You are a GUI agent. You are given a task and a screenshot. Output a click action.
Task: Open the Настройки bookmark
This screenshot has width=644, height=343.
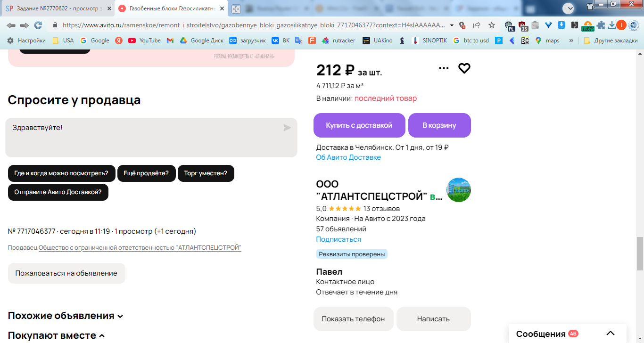point(26,41)
